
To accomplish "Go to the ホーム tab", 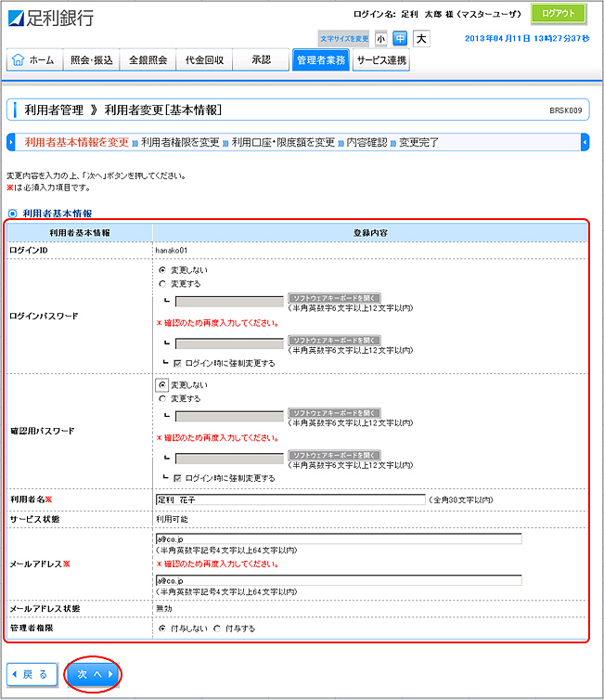I will [x=34, y=59].
